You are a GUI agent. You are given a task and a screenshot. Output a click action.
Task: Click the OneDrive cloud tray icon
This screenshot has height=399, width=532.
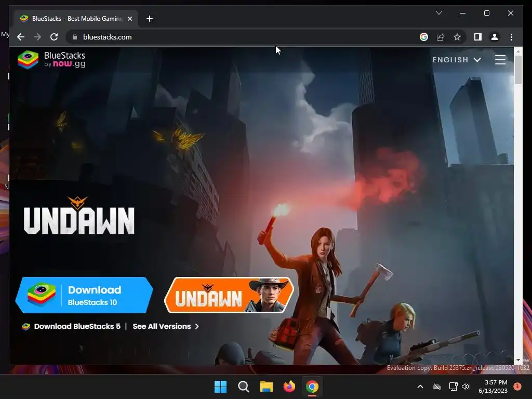pos(437,387)
